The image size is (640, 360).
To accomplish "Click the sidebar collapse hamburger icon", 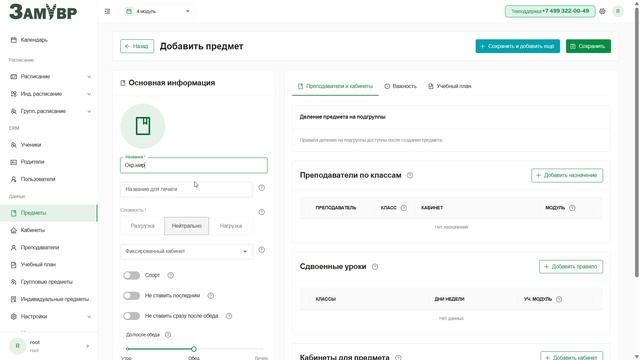I will (x=107, y=11).
